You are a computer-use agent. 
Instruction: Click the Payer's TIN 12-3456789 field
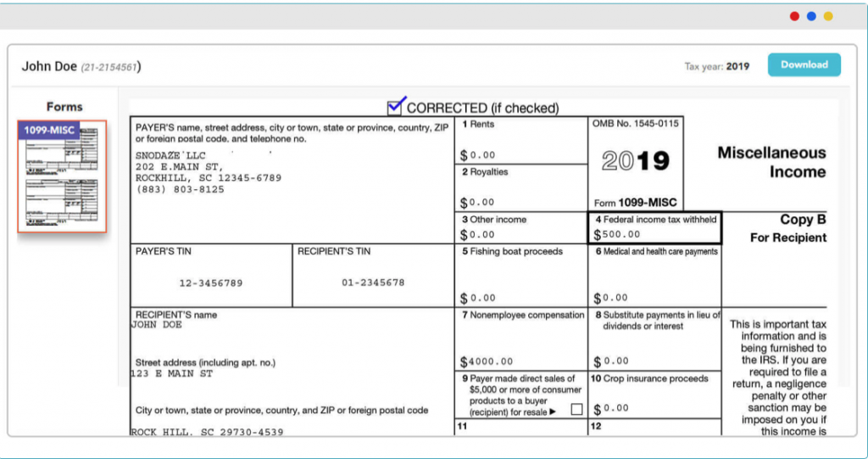coord(211,283)
